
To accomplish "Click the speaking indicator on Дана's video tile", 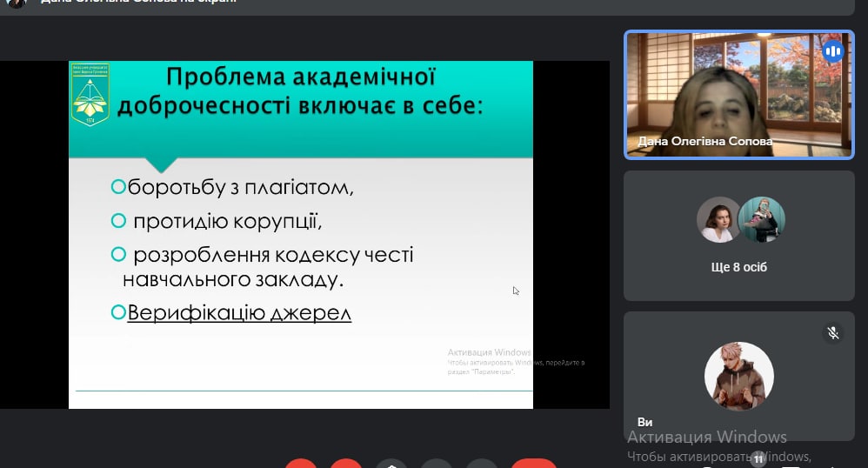I will click(832, 52).
